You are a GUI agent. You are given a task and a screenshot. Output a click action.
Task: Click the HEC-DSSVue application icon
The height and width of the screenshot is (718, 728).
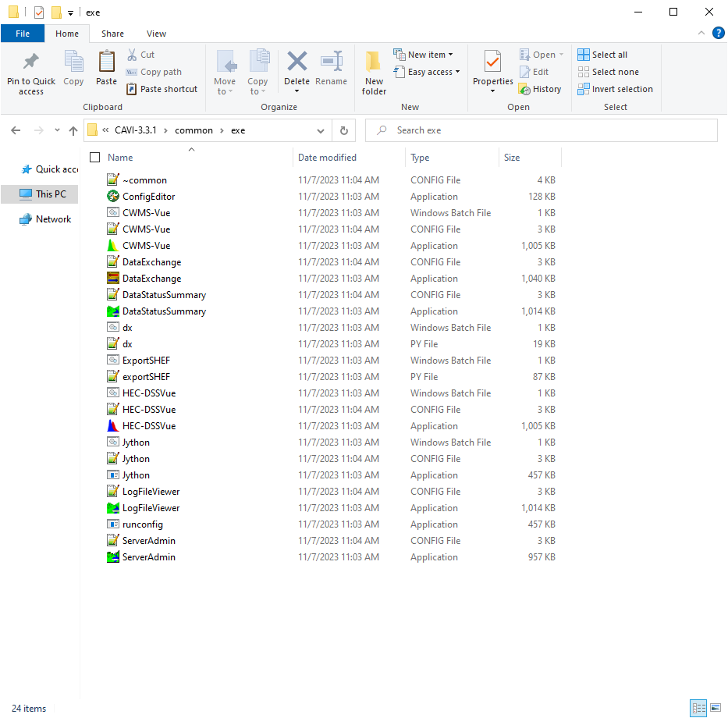(x=113, y=426)
